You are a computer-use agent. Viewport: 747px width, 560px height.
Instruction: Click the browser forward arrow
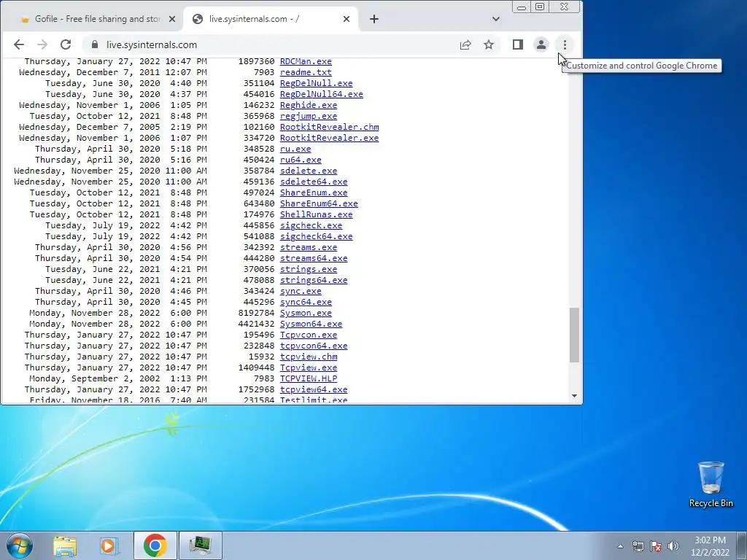tap(42, 44)
